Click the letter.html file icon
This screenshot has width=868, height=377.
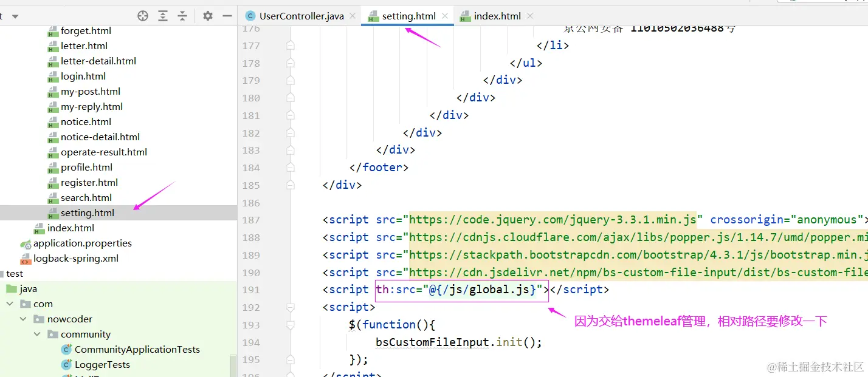[x=53, y=46]
